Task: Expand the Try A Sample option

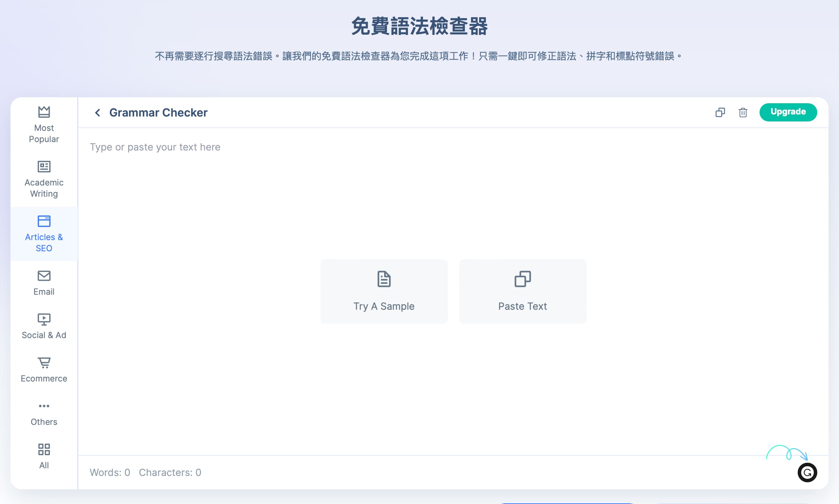Action: 384,290
